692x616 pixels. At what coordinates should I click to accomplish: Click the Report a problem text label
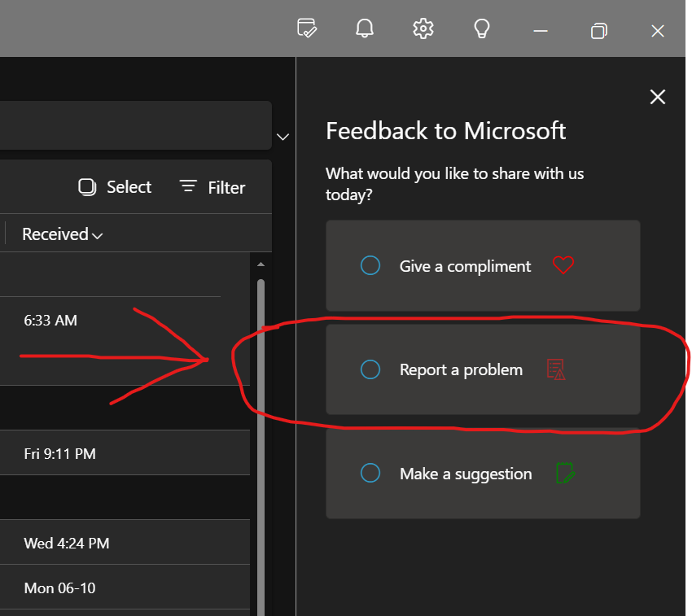tap(461, 369)
